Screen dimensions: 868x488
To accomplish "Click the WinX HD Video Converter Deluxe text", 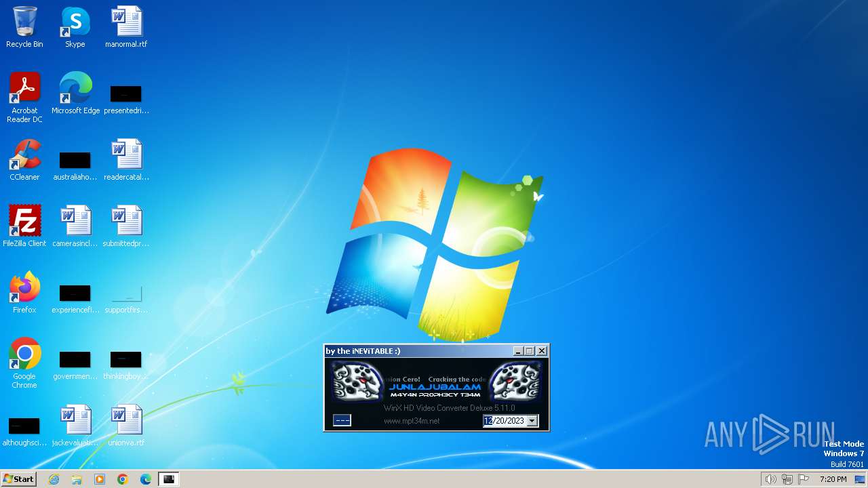I will pyautogui.click(x=450, y=408).
